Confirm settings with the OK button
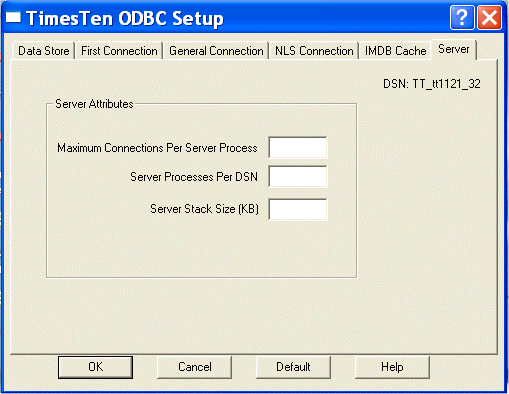The width and height of the screenshot is (509, 394). tap(95, 367)
